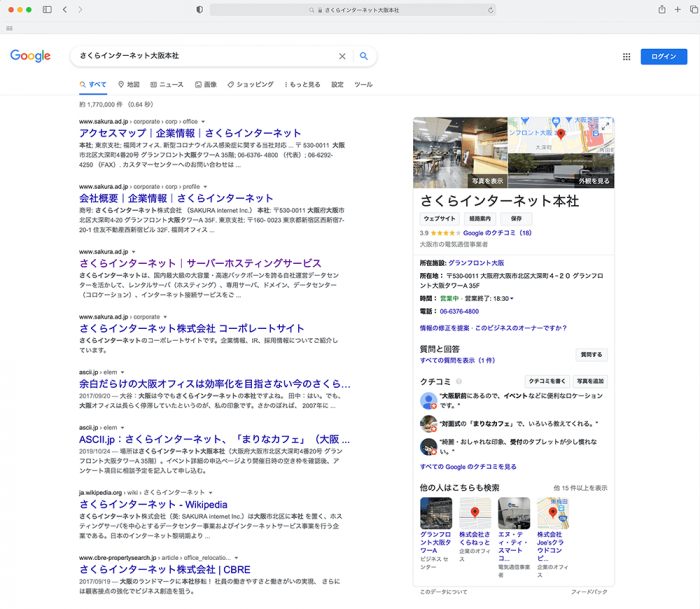
Task: Switch to the 画像 tab
Action: point(206,84)
